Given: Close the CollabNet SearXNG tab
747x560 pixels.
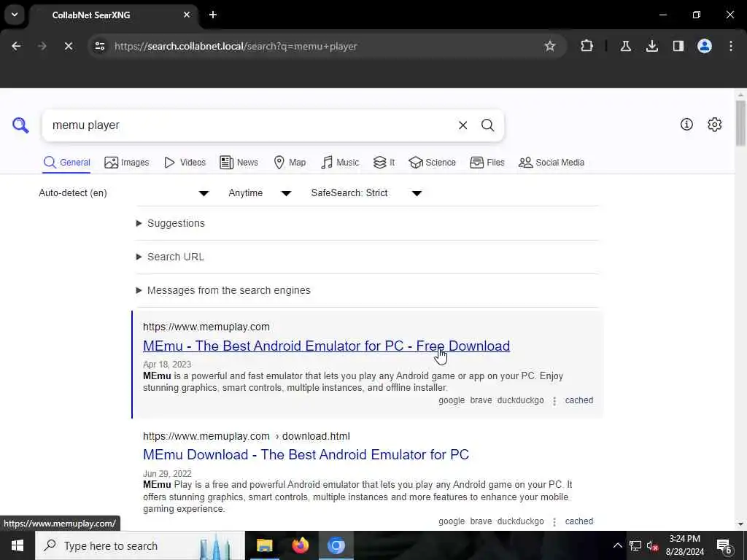Looking at the screenshot, I should click(187, 15).
